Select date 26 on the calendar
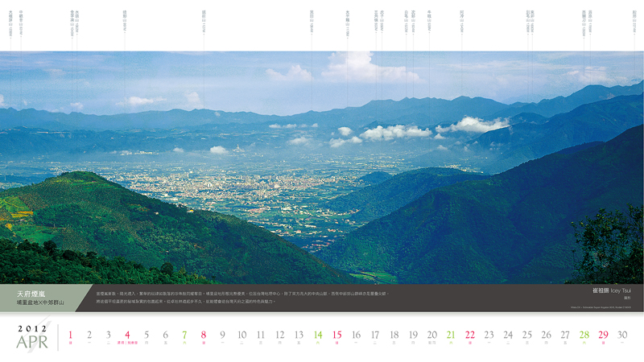The image size is (644, 362). click(547, 335)
